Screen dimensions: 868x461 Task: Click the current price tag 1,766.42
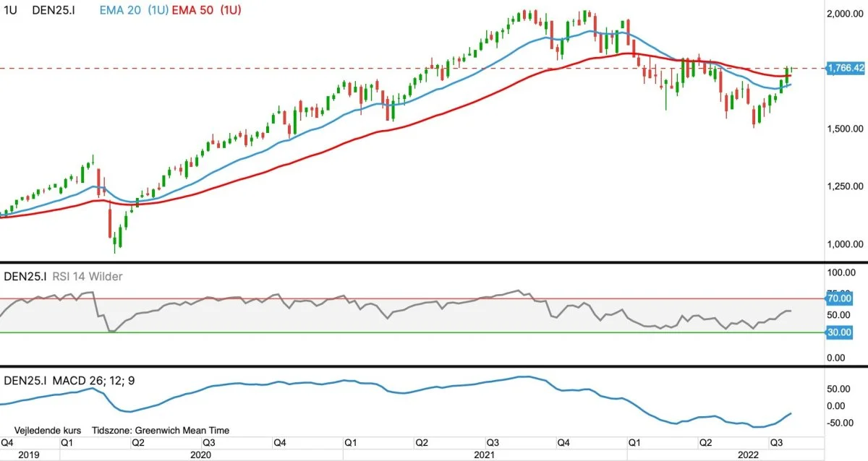845,68
